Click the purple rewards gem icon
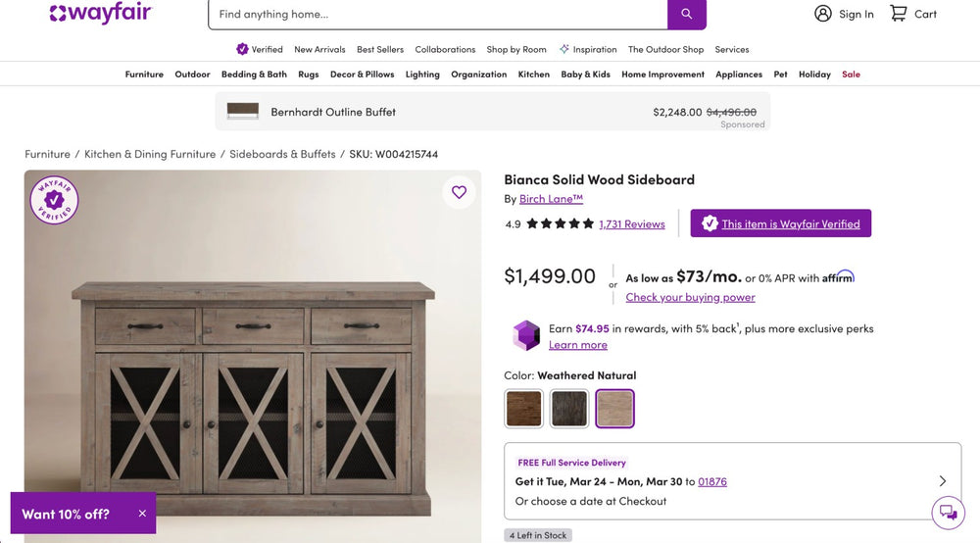Viewport: 980px width, 543px height. (526, 335)
